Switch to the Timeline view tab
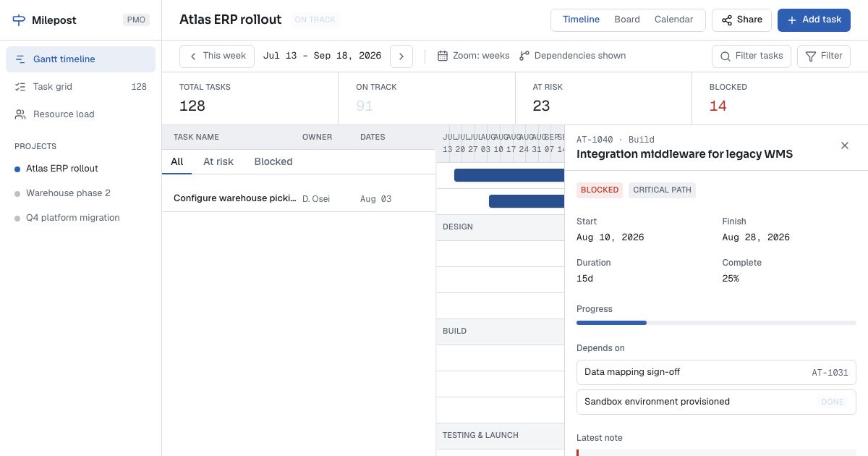Screen dimensions: 868x456 click(x=581, y=20)
